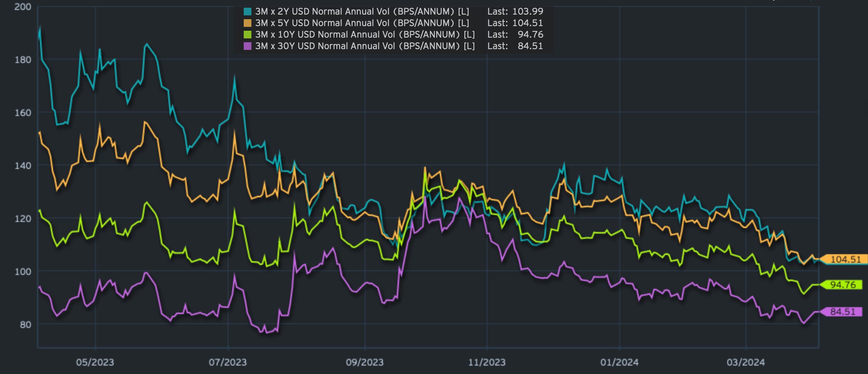This screenshot has height=374, width=868.
Task: Click the 120 label on y-axis
Action: coord(23,218)
